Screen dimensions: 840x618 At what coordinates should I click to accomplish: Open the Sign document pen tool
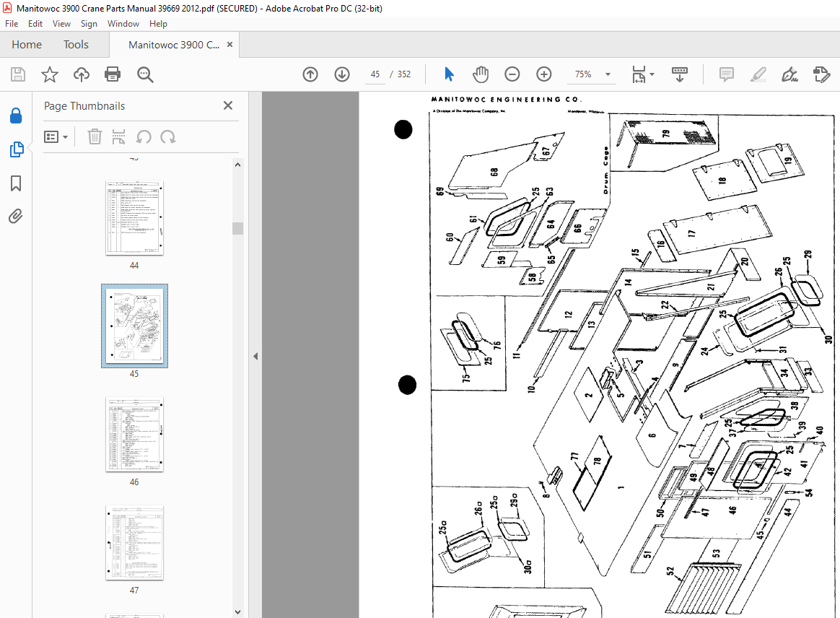(x=789, y=74)
